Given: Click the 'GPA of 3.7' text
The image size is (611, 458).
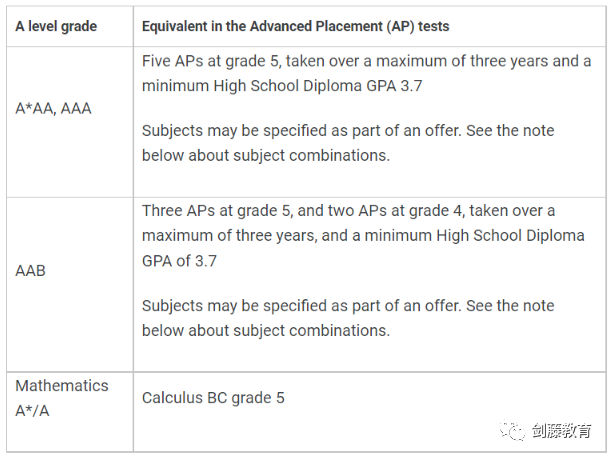Looking at the screenshot, I should pos(179,261).
